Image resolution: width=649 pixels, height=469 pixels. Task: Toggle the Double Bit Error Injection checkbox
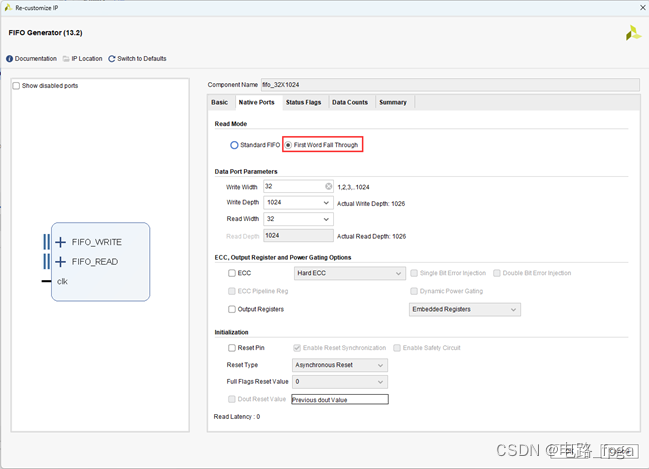pos(497,273)
